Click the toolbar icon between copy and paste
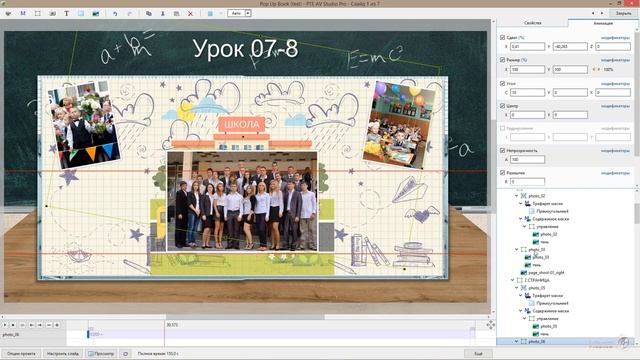The width and height of the screenshot is (640, 360). click(x=162, y=13)
